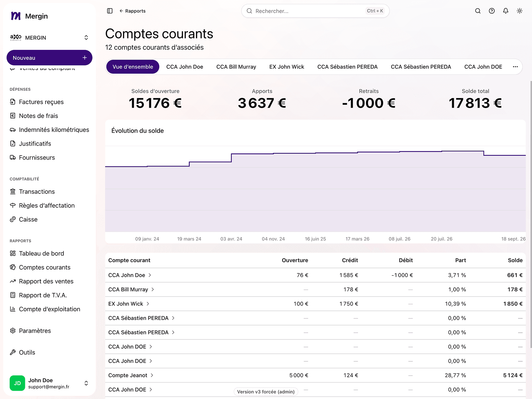Expand CCA Bill Murray row chevron

(153, 290)
